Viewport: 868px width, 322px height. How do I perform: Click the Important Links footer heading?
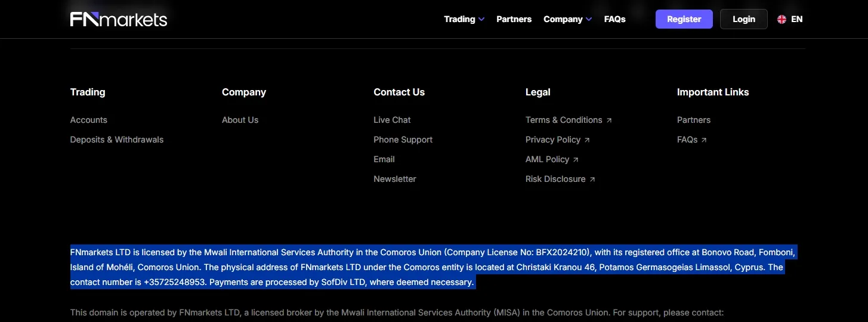[x=713, y=92]
